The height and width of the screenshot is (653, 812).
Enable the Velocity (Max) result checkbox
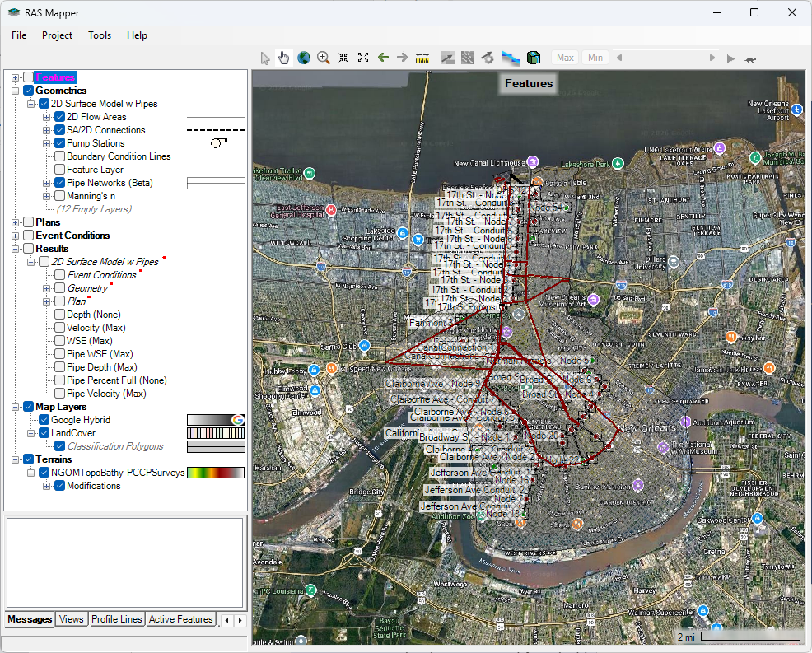click(x=59, y=328)
